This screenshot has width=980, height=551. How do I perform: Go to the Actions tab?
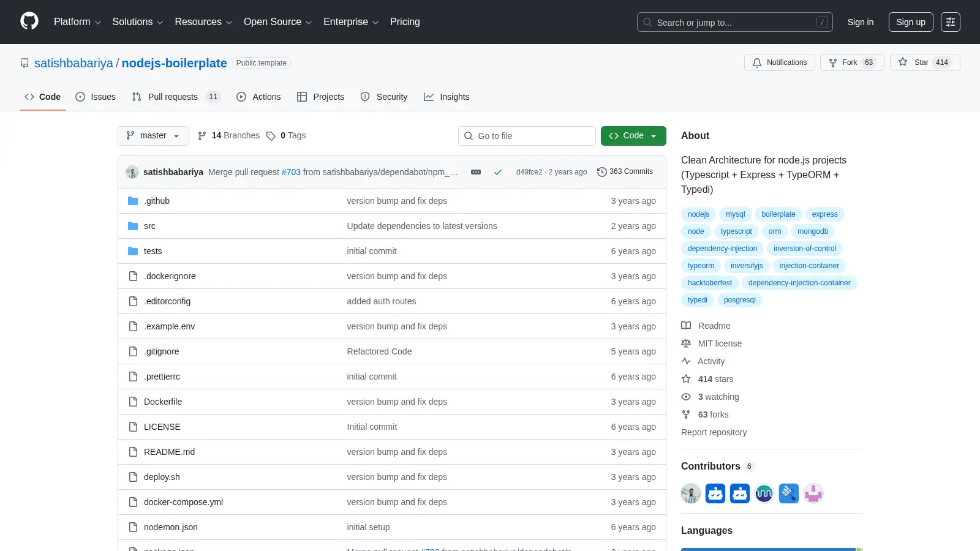(x=258, y=97)
